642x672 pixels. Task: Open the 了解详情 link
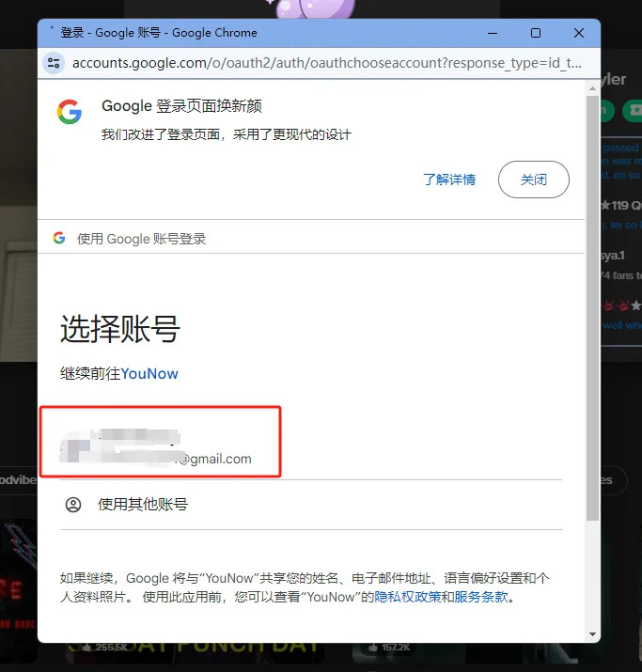click(x=449, y=180)
